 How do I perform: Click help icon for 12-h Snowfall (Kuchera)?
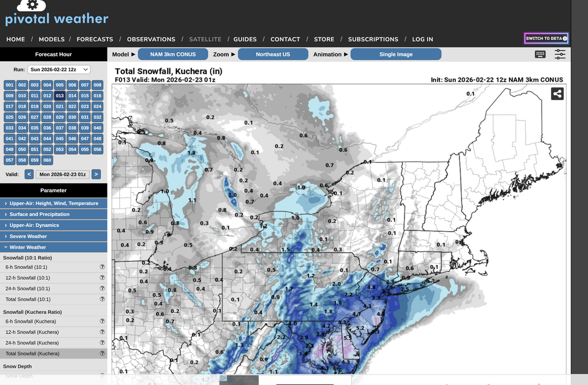tap(102, 332)
